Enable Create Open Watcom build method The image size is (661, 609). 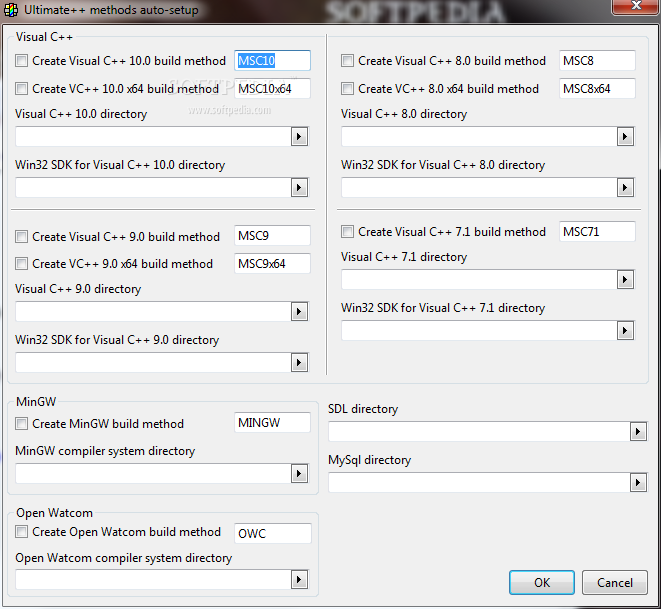point(21,531)
